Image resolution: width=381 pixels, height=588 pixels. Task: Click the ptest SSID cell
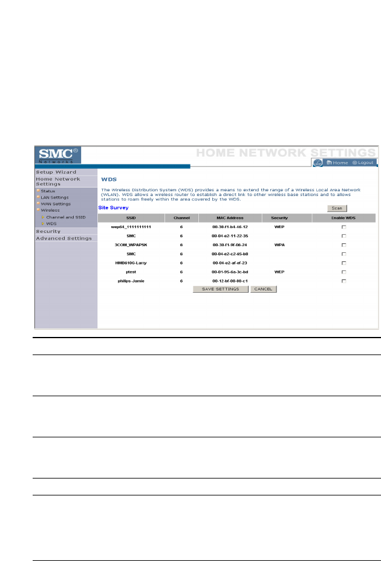(x=131, y=272)
